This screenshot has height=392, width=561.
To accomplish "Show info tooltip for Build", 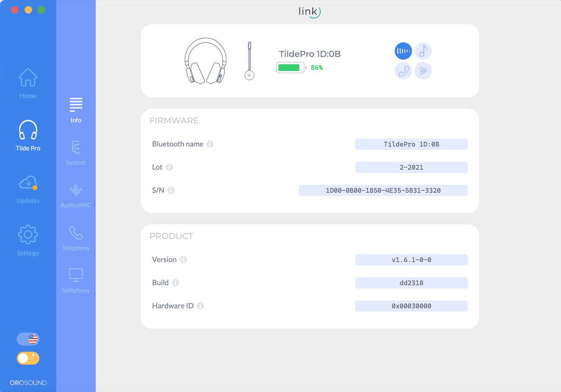I will 175,282.
